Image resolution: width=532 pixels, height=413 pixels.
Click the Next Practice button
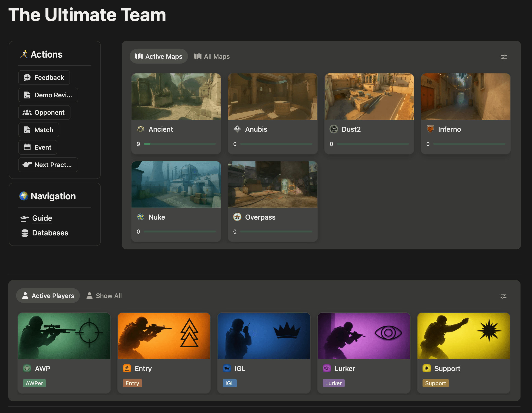point(48,165)
